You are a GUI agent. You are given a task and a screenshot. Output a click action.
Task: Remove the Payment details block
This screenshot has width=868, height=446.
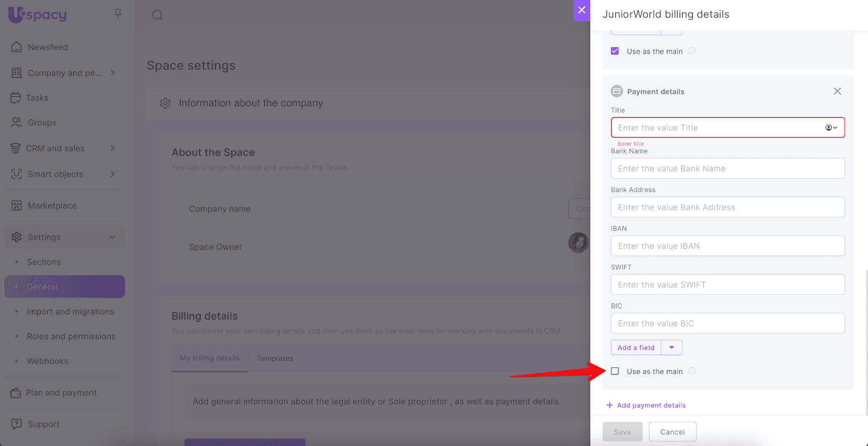click(837, 92)
